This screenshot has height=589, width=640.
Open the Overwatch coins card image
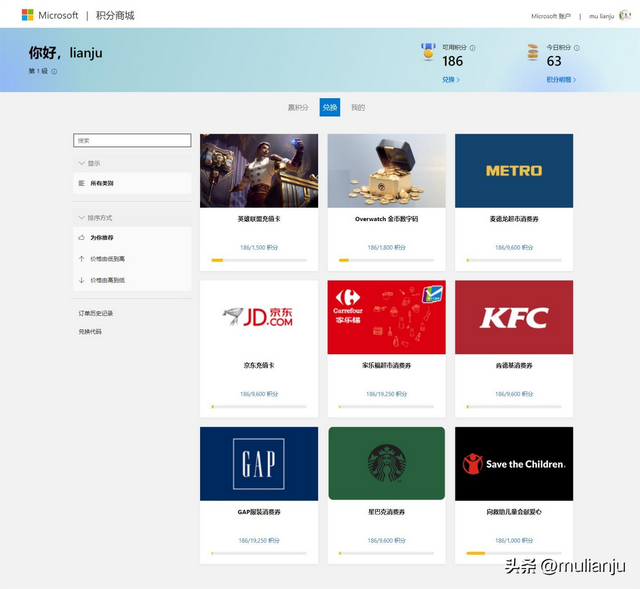click(x=387, y=171)
